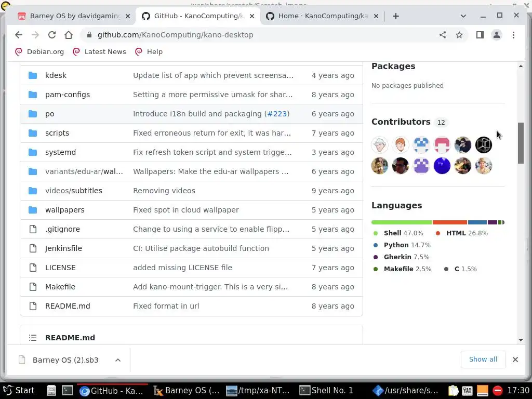Open the taskbar file manager launcher
Viewport: 532px width, 399px height.
(x=51, y=391)
